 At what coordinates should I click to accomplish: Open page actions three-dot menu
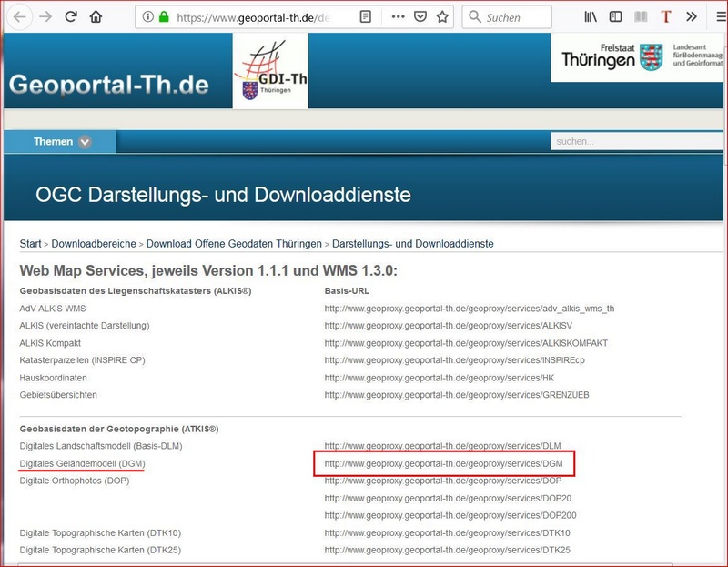click(398, 16)
